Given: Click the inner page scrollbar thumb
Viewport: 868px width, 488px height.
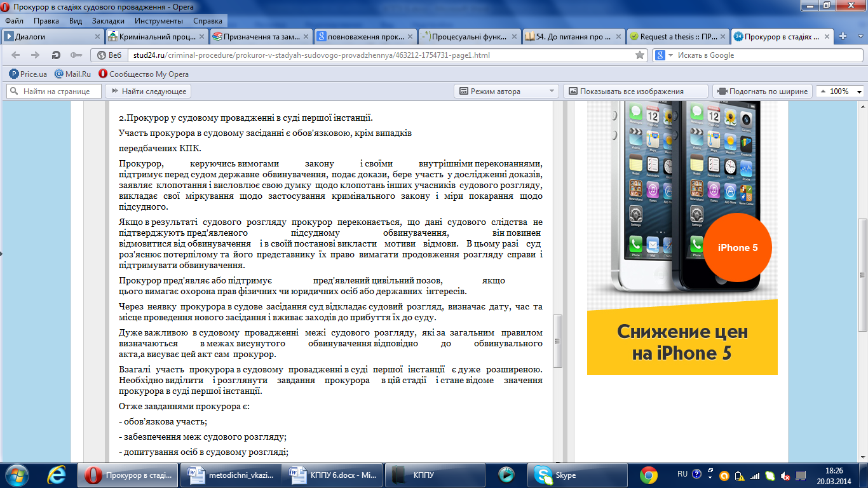Looking at the screenshot, I should point(557,341).
